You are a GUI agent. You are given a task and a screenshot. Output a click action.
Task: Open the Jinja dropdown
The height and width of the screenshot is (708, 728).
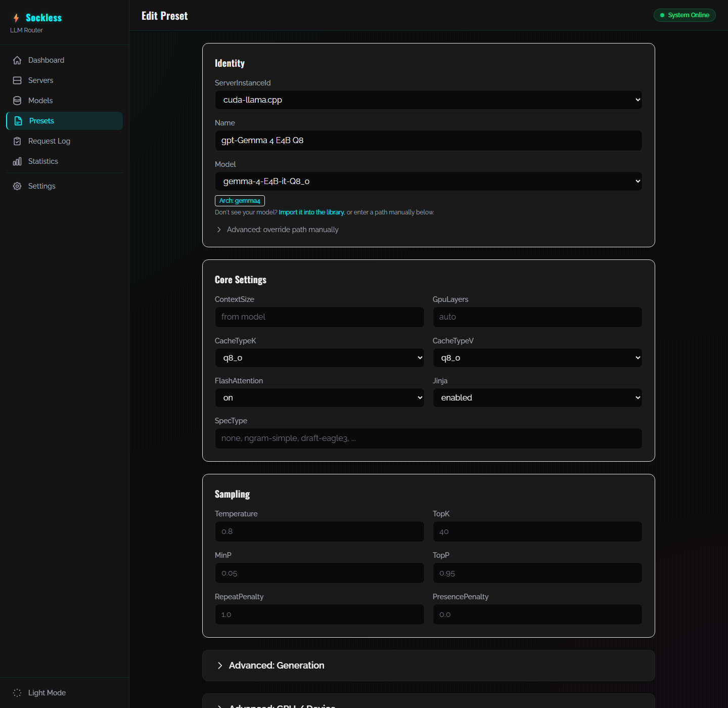[x=537, y=398]
